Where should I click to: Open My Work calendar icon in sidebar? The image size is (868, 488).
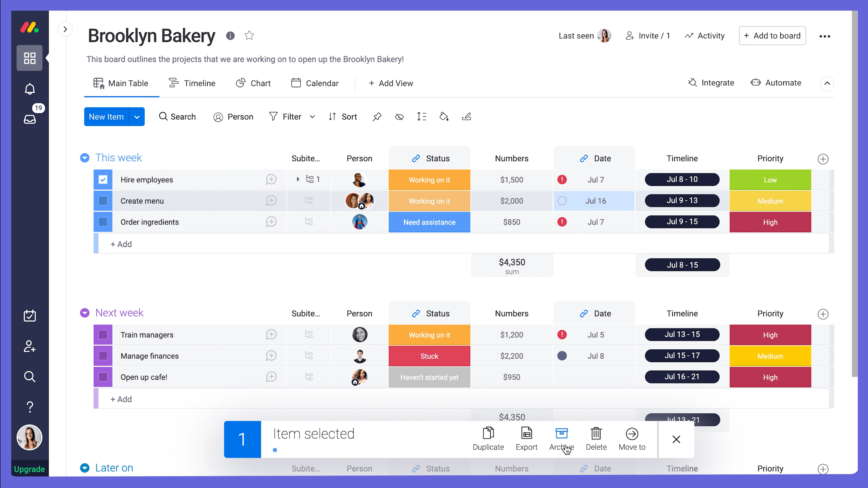pos(30,316)
